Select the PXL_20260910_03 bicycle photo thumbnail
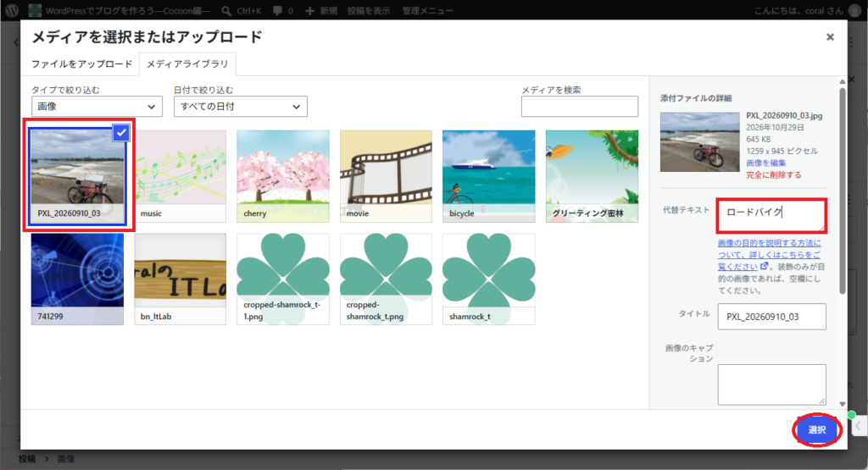This screenshot has height=470, width=868. [77, 176]
